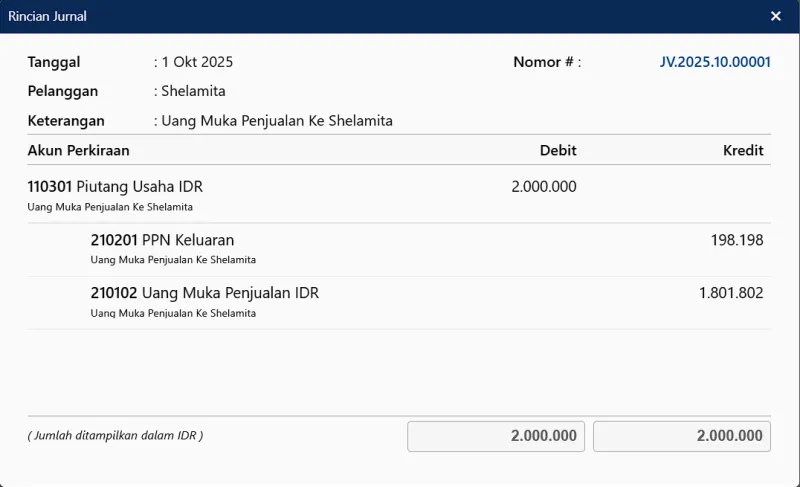Screen dimensions: 800x487
Task: Click the total kredit field showing 2.000.000
Action: 681,436
